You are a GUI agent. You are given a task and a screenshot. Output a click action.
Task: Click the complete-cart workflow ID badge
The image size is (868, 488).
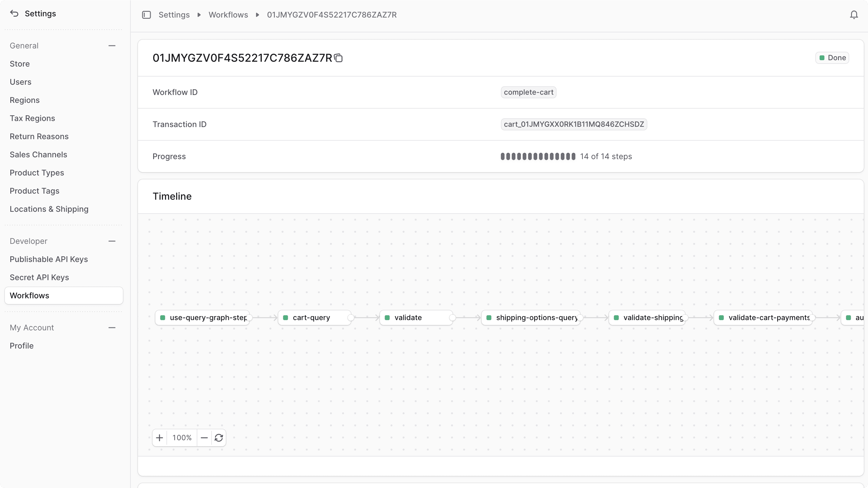click(x=528, y=92)
